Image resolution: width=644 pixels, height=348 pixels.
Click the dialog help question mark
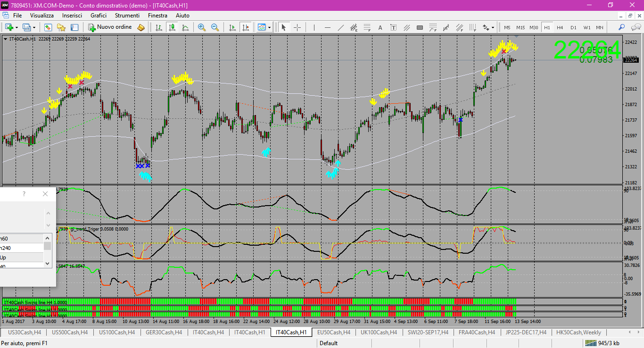click(24, 194)
